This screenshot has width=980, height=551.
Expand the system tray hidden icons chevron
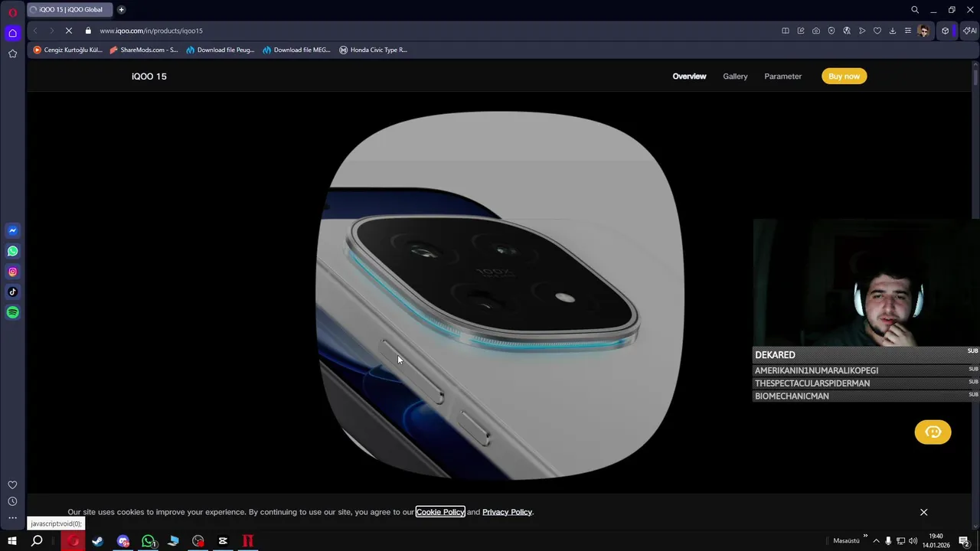(877, 541)
